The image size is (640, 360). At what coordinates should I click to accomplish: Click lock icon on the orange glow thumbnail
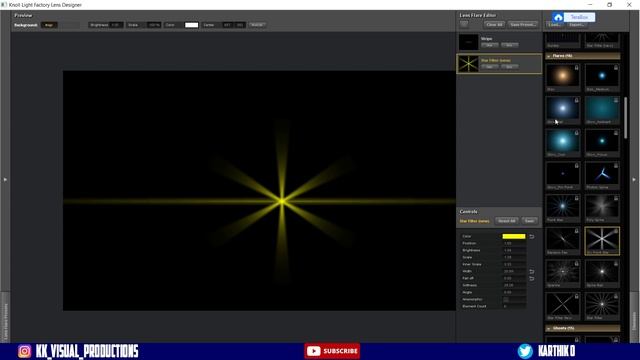click(x=576, y=68)
